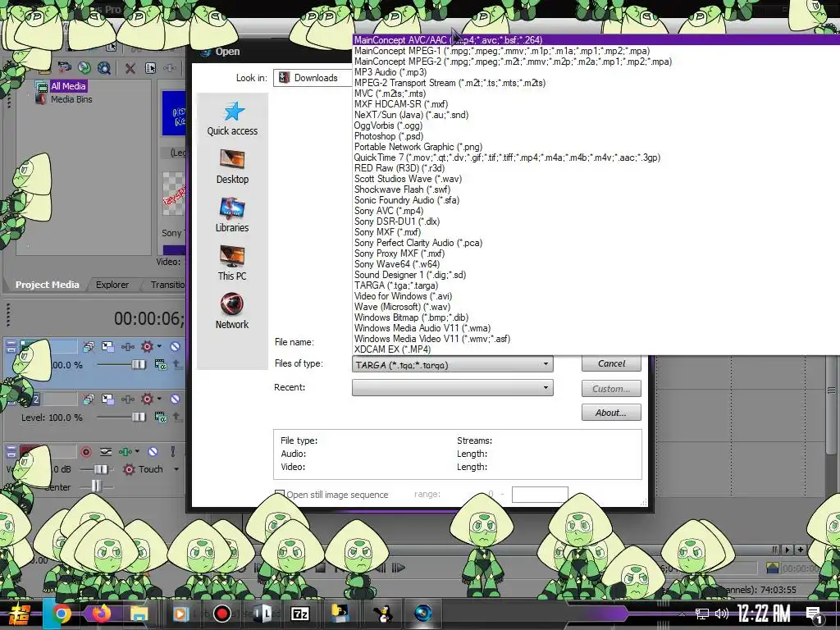
Task: Click track 2 Track Motion icon
Action: (x=107, y=399)
